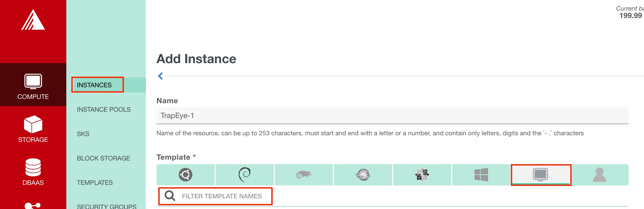Image resolution: width=644 pixels, height=209 pixels.
Task: Select the Ubuntu template tab
Action: pos(185,175)
